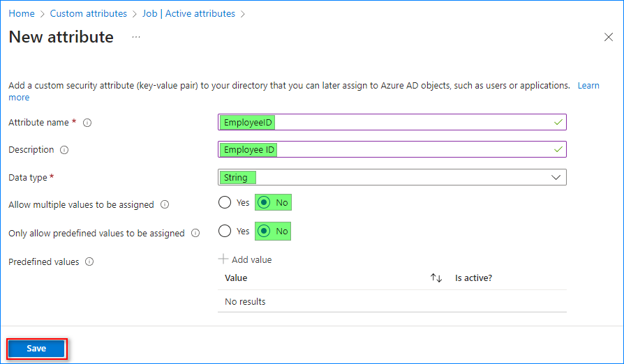624x364 pixels.
Task: Go to Custom attributes breadcrumb
Action: [x=89, y=13]
